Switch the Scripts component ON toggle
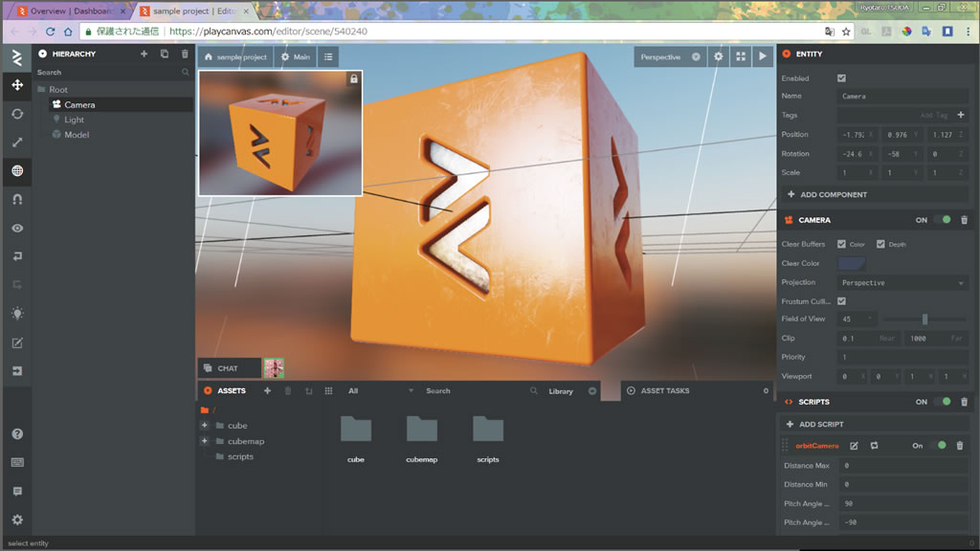The image size is (980, 551). point(943,402)
